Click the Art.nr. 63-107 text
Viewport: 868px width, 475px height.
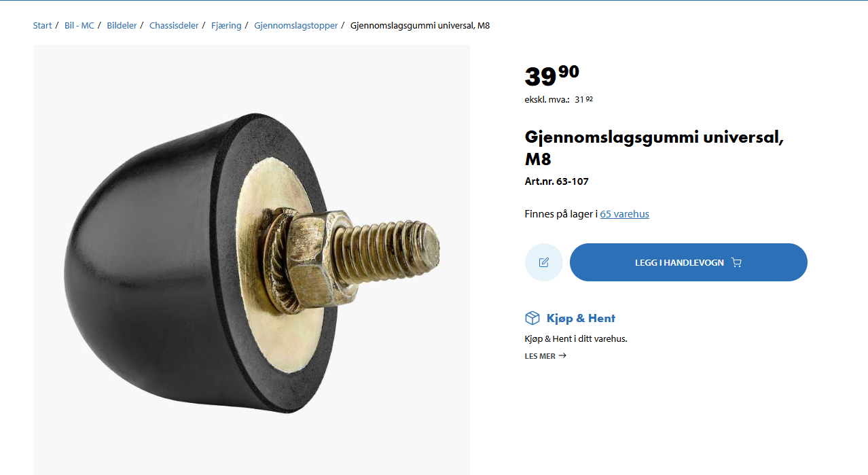[557, 181]
